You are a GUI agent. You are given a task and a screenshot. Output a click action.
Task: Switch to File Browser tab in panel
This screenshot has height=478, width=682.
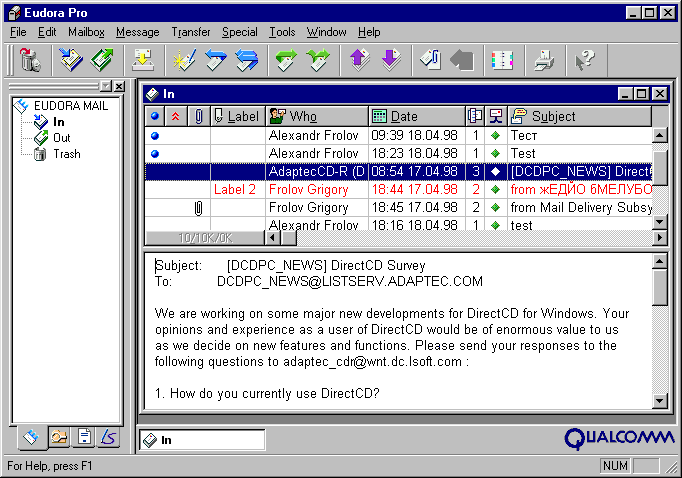[x=60, y=437]
